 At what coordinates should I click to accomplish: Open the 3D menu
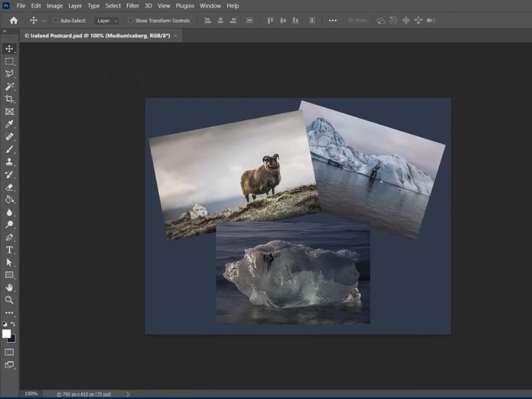pos(148,6)
